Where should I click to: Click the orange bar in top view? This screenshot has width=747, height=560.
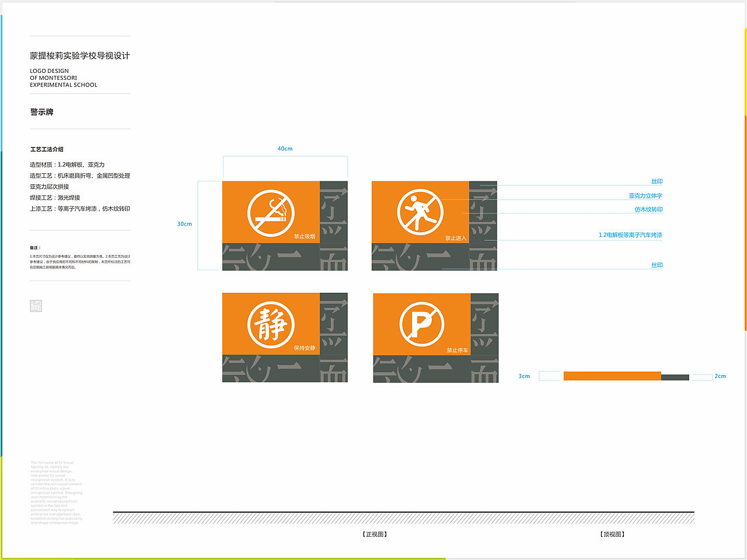tap(612, 376)
